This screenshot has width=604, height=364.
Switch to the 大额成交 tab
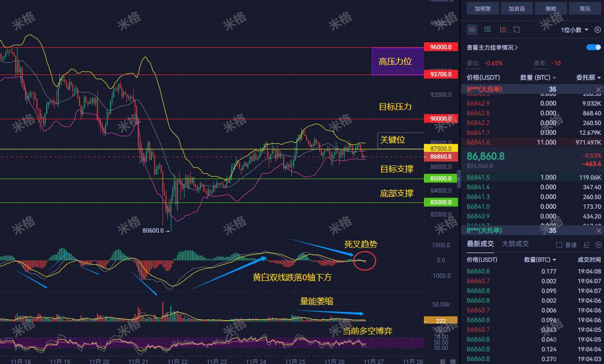point(515,244)
